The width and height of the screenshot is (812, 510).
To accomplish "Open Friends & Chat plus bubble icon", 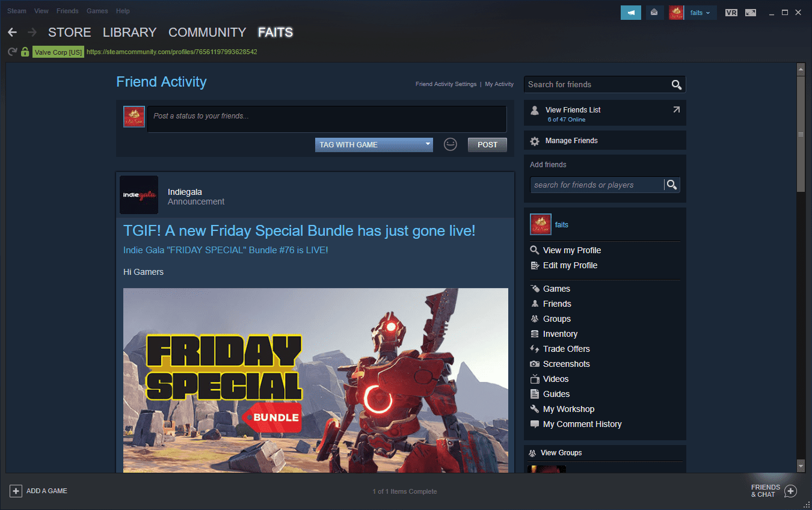I will pyautogui.click(x=791, y=491).
